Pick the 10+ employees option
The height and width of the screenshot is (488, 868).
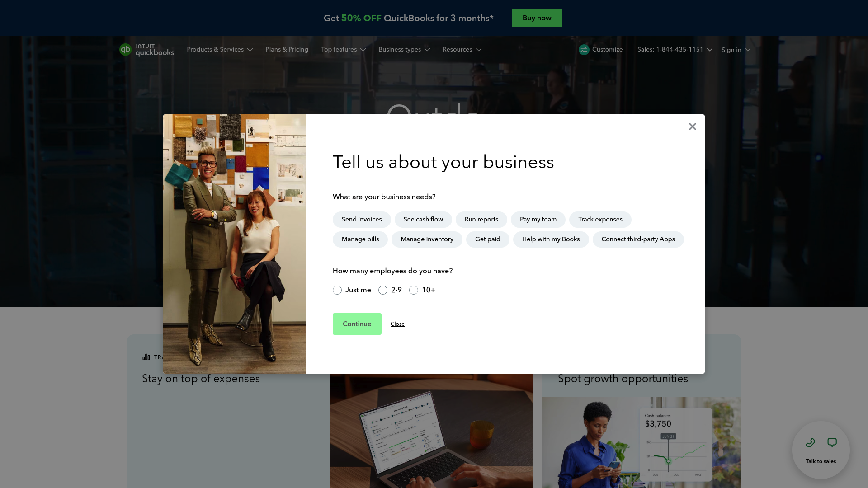click(x=414, y=290)
